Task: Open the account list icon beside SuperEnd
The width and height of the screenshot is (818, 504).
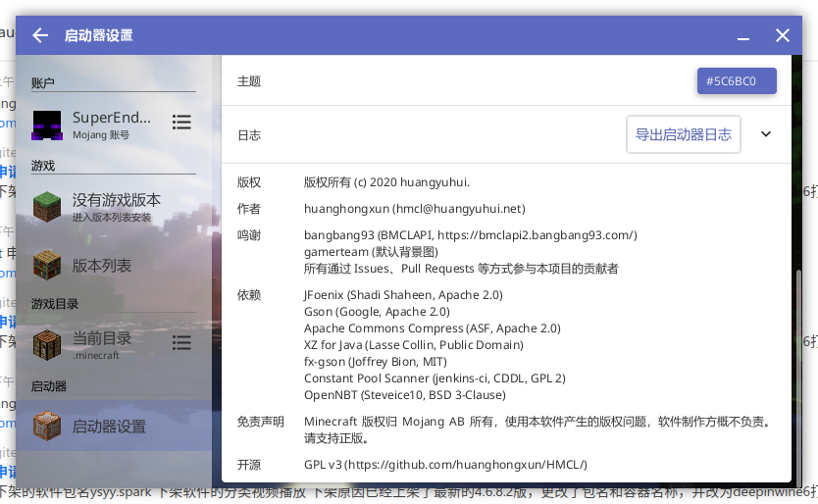Action: pyautogui.click(x=181, y=122)
